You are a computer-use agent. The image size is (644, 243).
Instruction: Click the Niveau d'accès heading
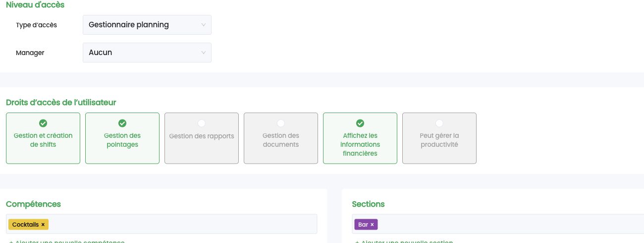click(x=35, y=5)
